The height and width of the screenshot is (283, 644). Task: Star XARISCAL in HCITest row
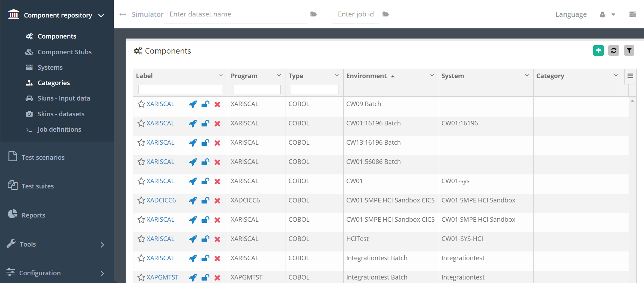tap(141, 239)
